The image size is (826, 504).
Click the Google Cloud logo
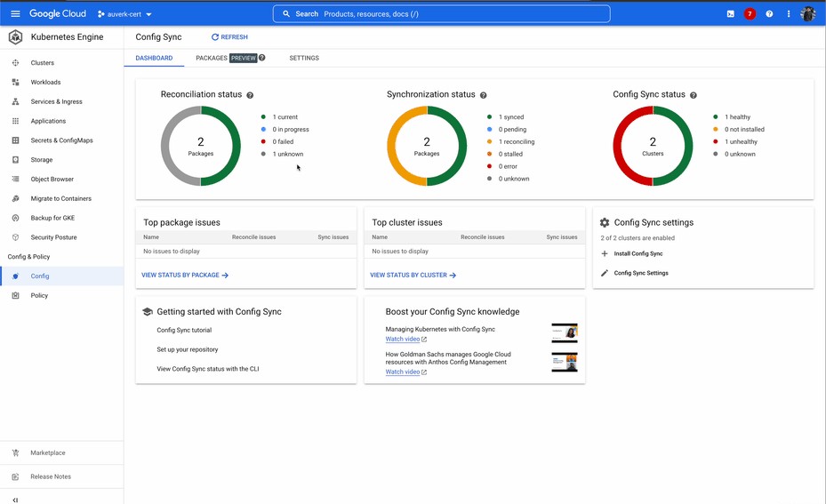pyautogui.click(x=58, y=13)
